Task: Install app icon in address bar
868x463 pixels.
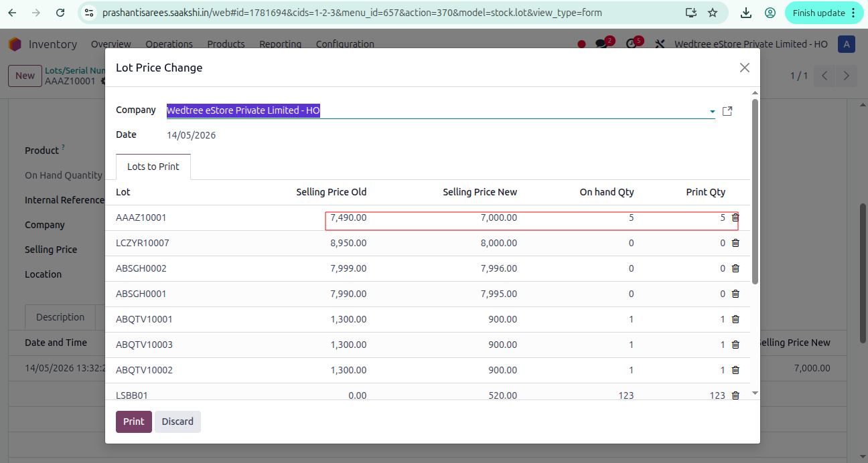Action: (691, 13)
